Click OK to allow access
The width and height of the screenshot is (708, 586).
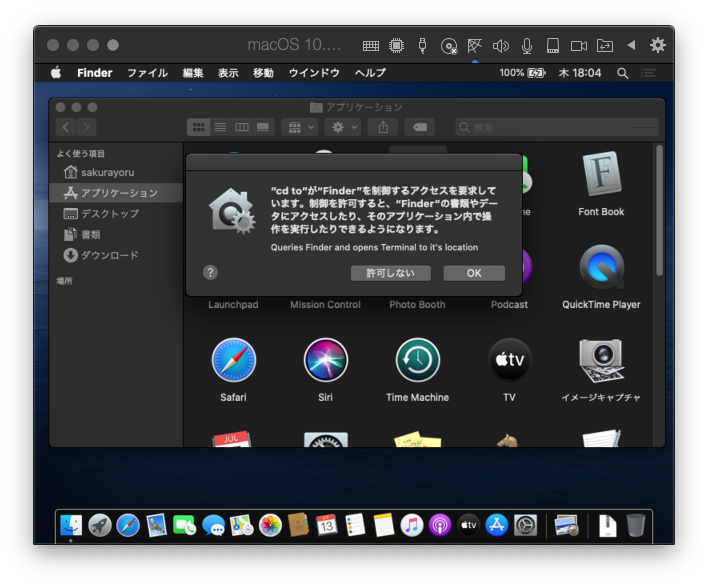[x=474, y=273]
